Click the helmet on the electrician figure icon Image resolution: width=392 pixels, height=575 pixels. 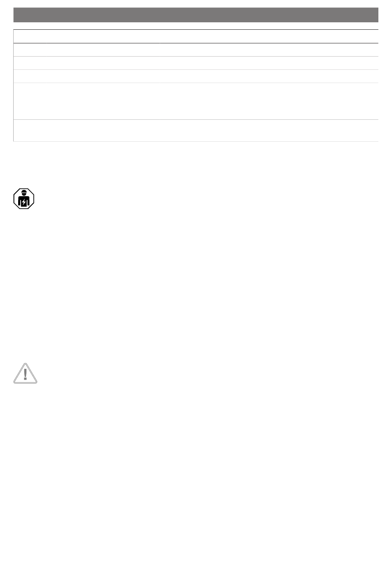tap(24, 192)
